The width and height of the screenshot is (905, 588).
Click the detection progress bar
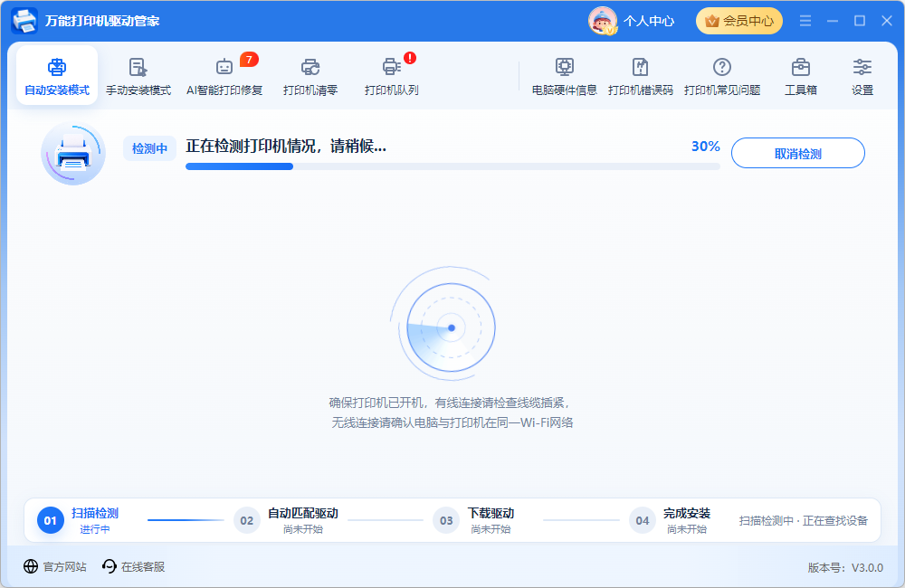[x=452, y=166]
